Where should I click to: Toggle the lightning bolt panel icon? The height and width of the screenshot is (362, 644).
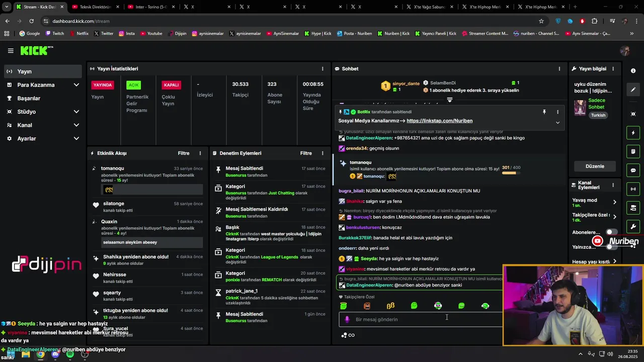[633, 133]
